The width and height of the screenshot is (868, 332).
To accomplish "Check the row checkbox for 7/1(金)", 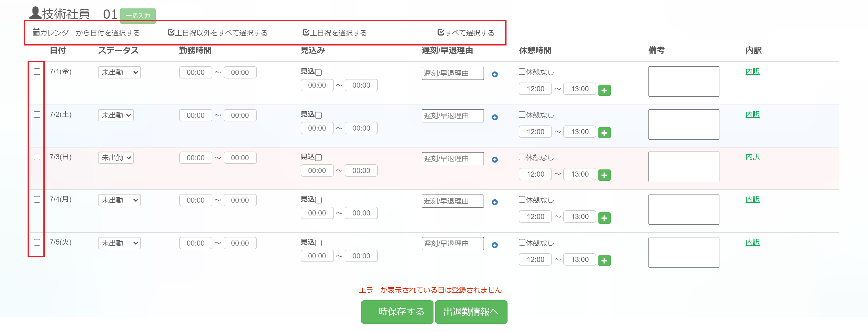I will pos(37,72).
